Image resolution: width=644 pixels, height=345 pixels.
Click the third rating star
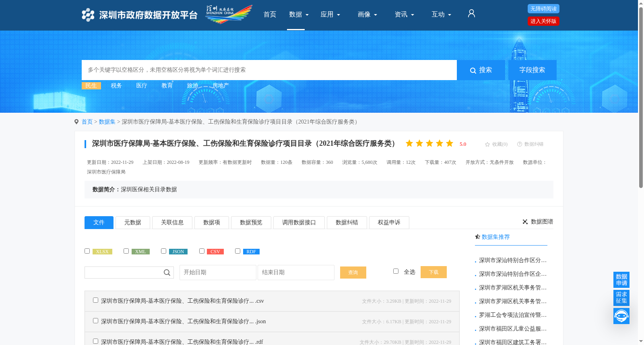[x=429, y=143]
